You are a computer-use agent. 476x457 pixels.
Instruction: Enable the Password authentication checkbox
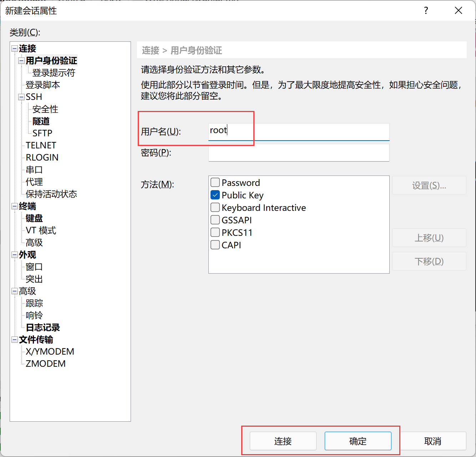pyautogui.click(x=215, y=183)
